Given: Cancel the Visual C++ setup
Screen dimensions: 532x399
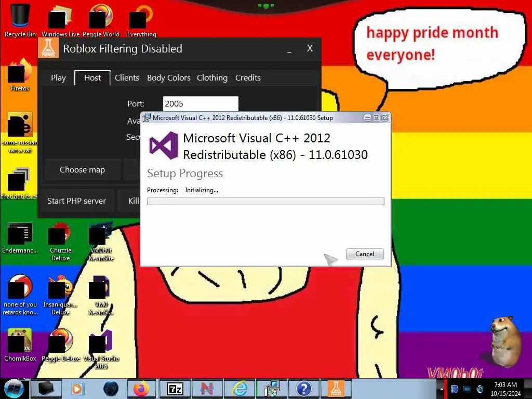Looking at the screenshot, I should 365,254.
